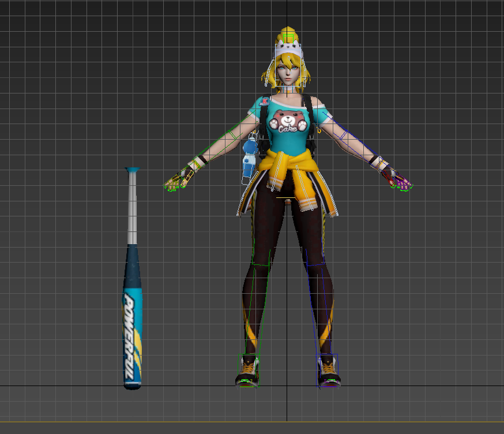Select the yellow hair bun above the hat
504x434 pixels.
(x=288, y=33)
